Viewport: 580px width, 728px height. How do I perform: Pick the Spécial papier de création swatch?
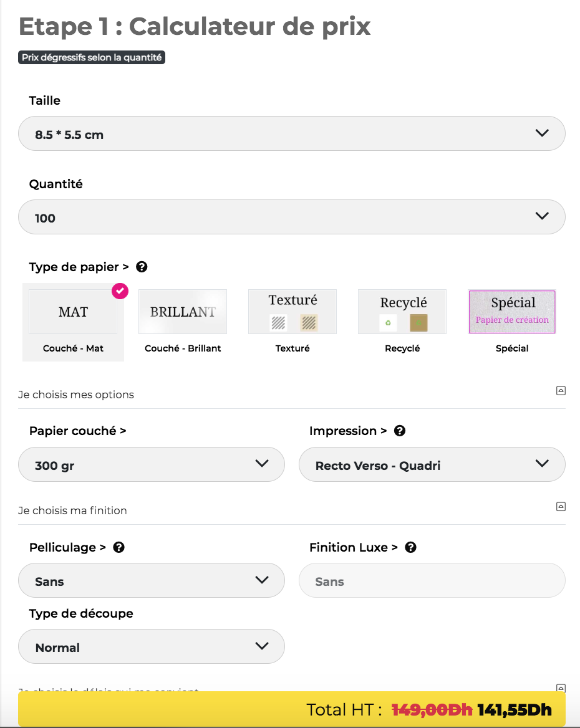point(512,312)
